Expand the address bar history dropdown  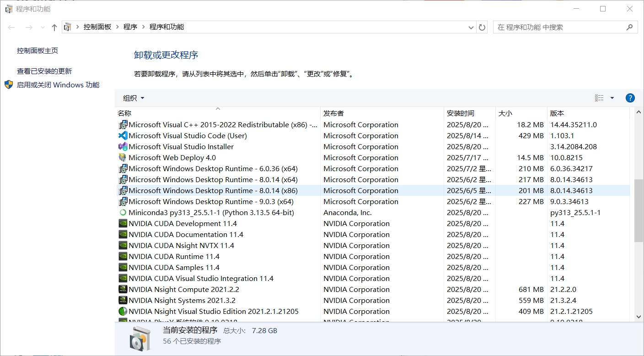(471, 27)
